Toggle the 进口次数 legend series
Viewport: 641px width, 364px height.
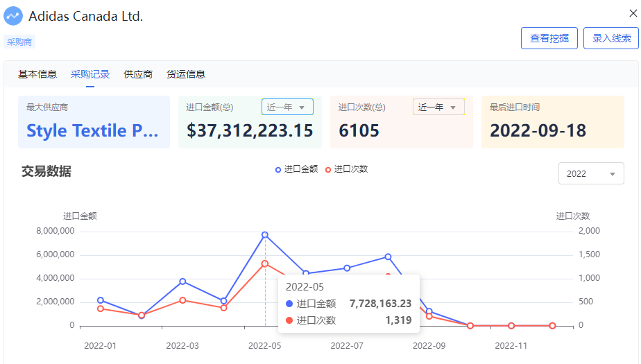347,169
